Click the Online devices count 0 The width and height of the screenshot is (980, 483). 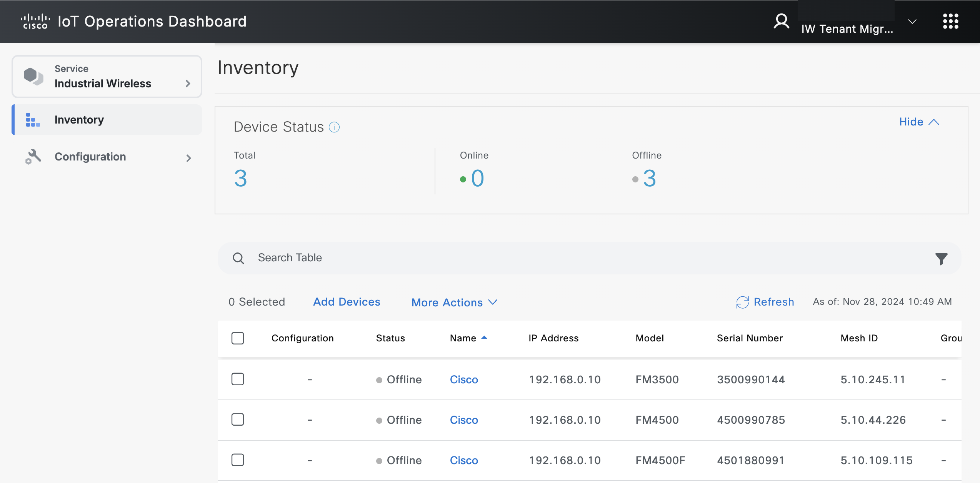click(x=478, y=179)
